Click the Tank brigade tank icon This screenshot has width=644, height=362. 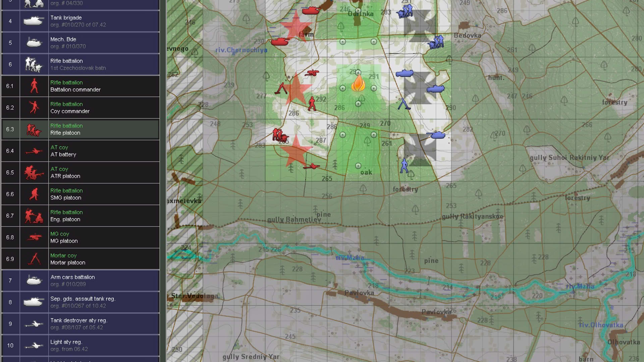click(34, 21)
